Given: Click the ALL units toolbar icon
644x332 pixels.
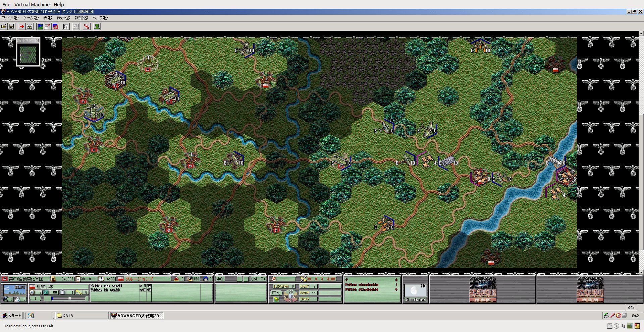Looking at the screenshot, I should pos(76,26).
